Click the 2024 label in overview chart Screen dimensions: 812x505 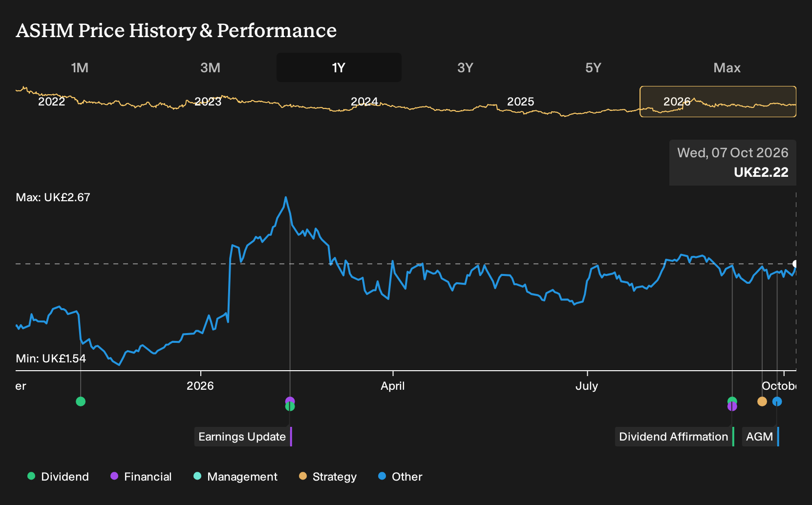pyautogui.click(x=364, y=102)
